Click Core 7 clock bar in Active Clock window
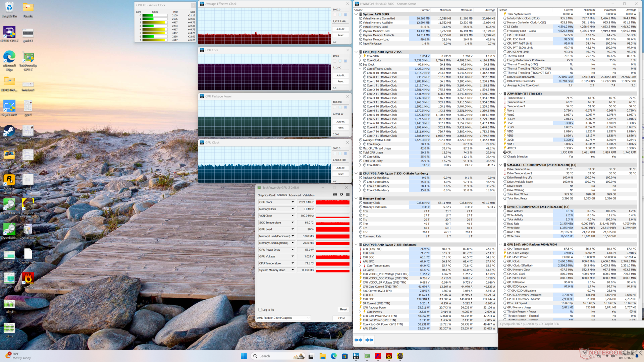 155,40
